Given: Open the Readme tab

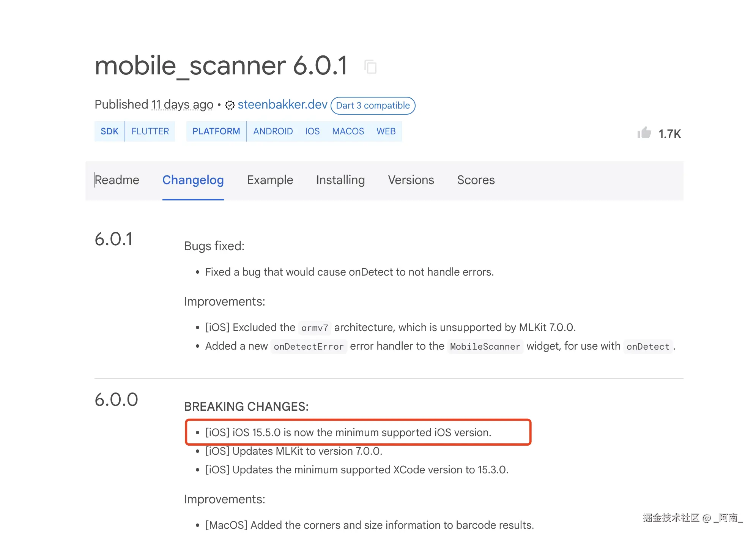Looking at the screenshot, I should (117, 180).
